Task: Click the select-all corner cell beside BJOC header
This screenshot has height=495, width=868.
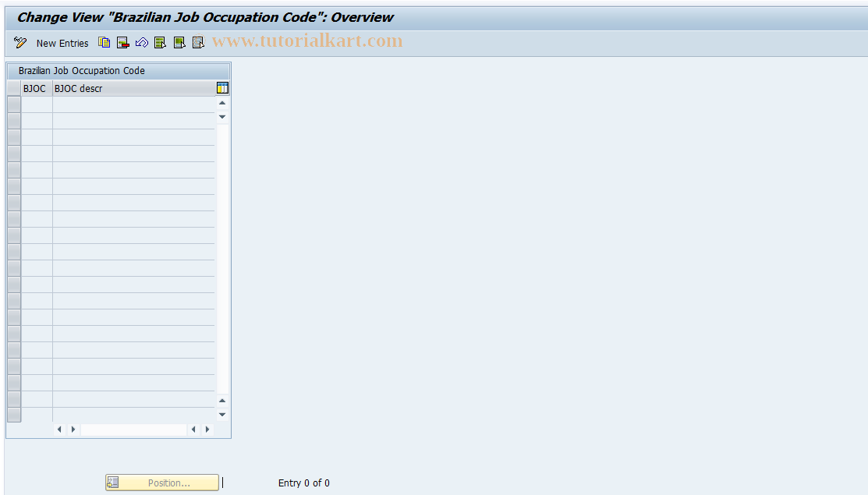Action: pos(14,89)
